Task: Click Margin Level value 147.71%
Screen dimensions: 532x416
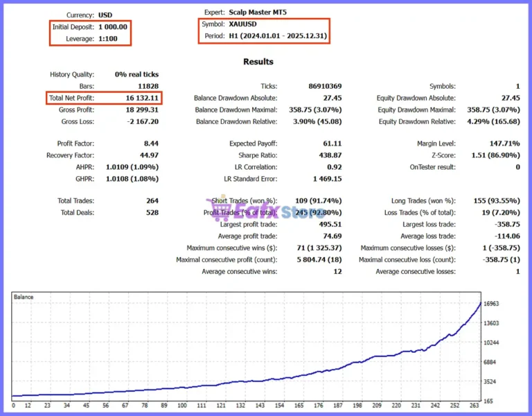Action: [x=505, y=144]
